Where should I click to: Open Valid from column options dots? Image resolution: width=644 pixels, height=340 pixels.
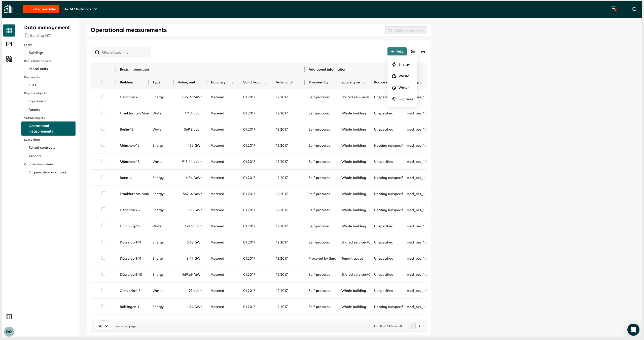(265, 82)
